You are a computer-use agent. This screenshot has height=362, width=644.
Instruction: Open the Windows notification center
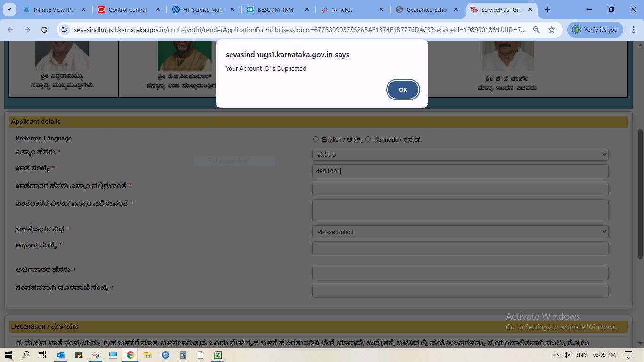[x=628, y=355]
